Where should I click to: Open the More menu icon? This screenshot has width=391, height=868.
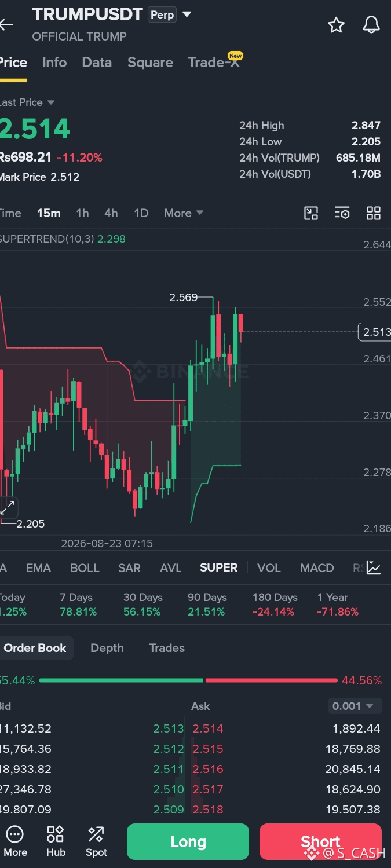(15, 841)
